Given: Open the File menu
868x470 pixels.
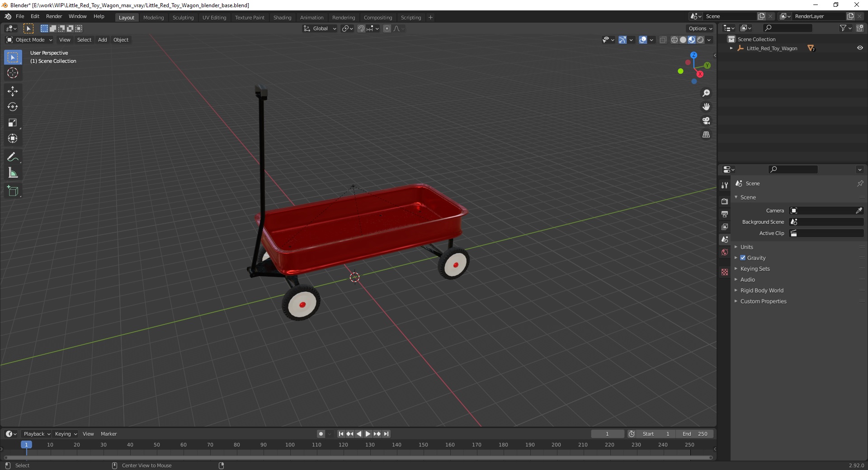Looking at the screenshot, I should (20, 16).
